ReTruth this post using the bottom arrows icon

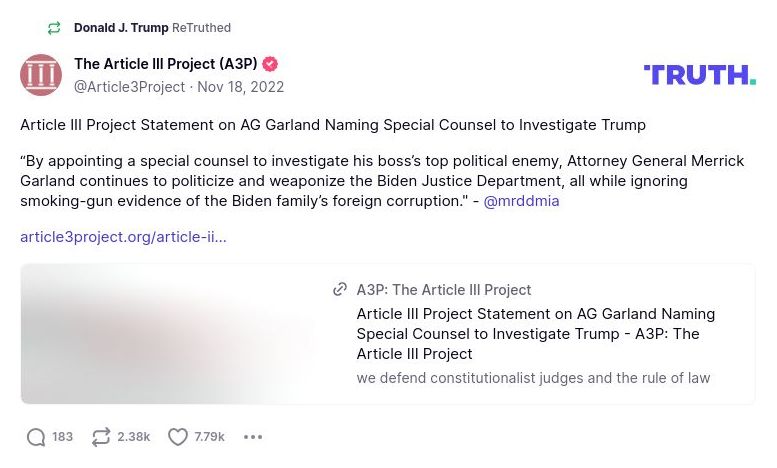[101, 437]
